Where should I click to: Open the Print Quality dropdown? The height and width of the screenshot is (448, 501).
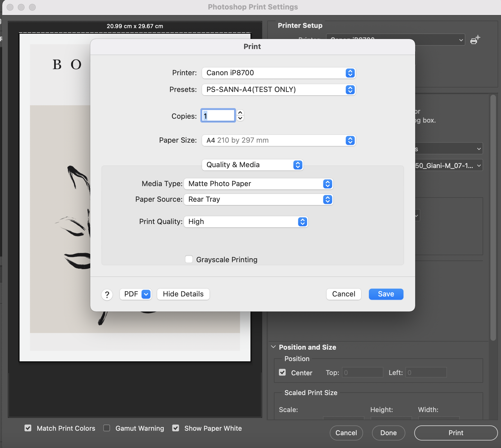[x=246, y=222]
